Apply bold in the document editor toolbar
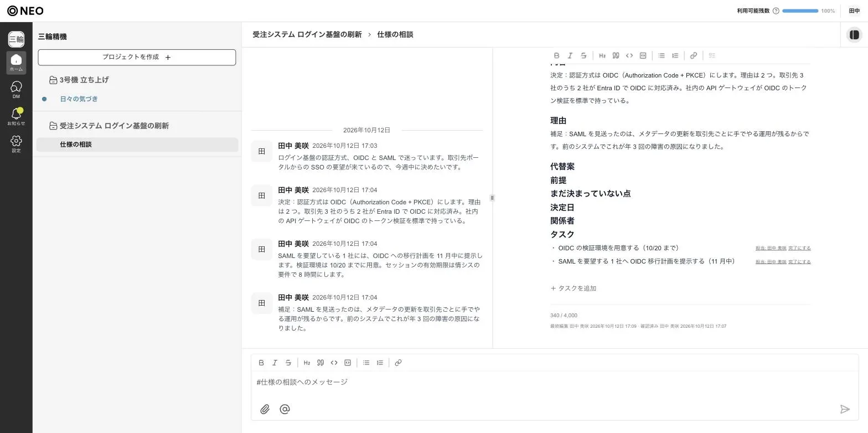 pos(556,55)
